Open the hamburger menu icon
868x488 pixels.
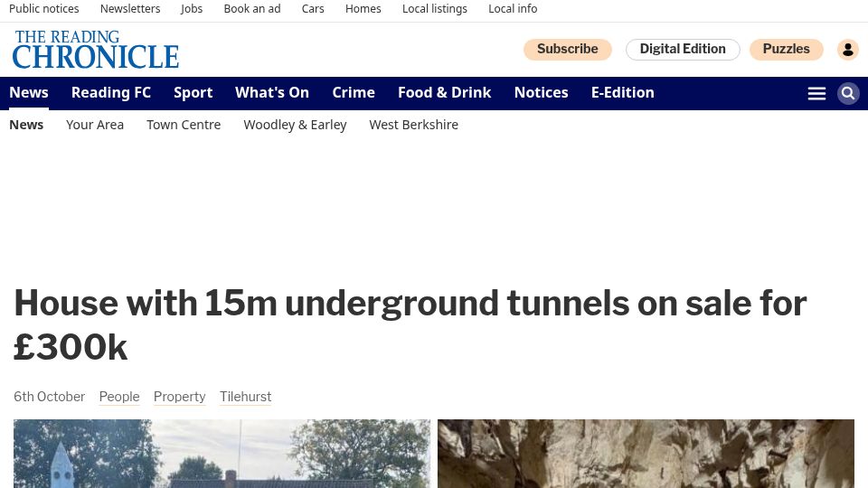point(816,93)
